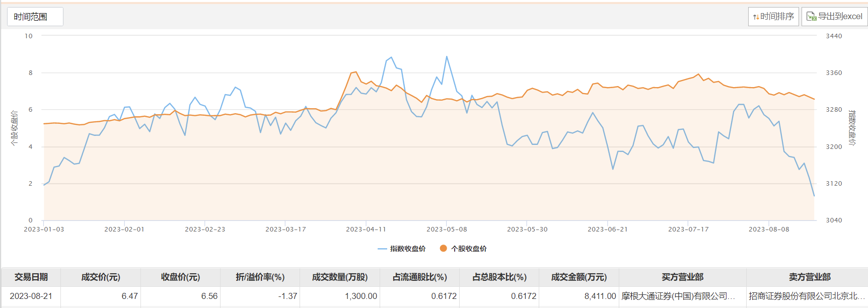Click x-axis label 2023-01-03
The image size is (868, 308).
tap(44, 229)
